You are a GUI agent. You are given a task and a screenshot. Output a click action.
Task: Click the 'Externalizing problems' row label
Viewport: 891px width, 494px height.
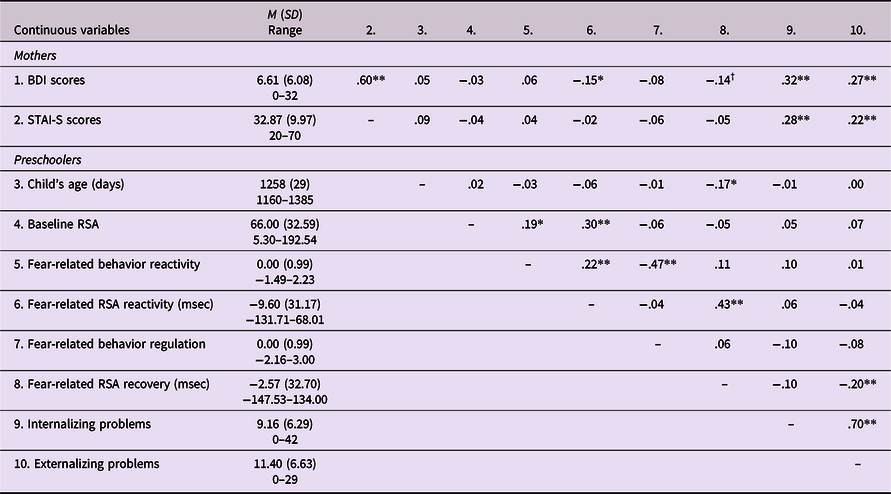86,464
